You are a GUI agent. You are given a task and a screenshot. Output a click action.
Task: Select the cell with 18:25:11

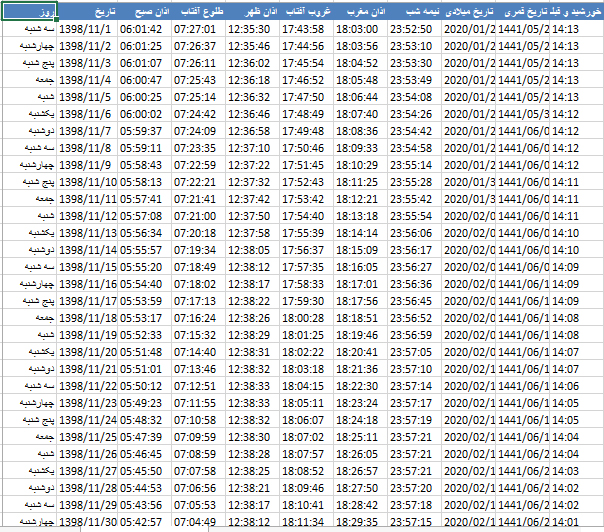coord(360,437)
